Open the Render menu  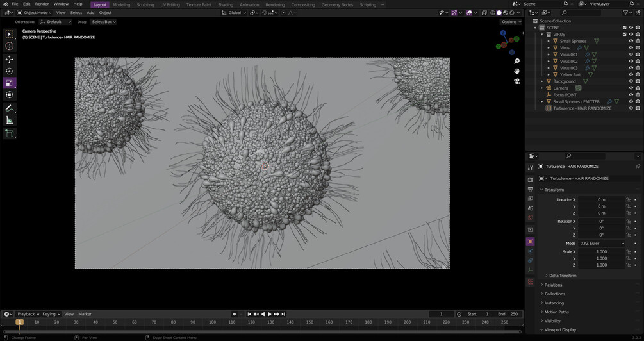click(x=42, y=4)
